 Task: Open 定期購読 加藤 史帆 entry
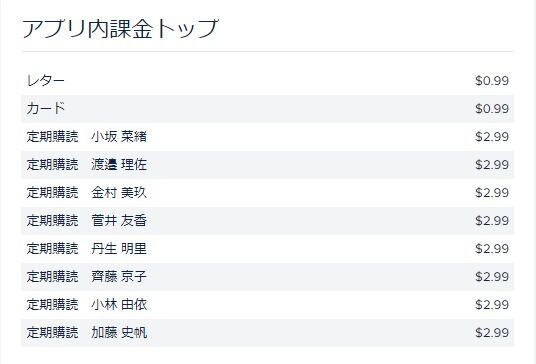(267, 333)
